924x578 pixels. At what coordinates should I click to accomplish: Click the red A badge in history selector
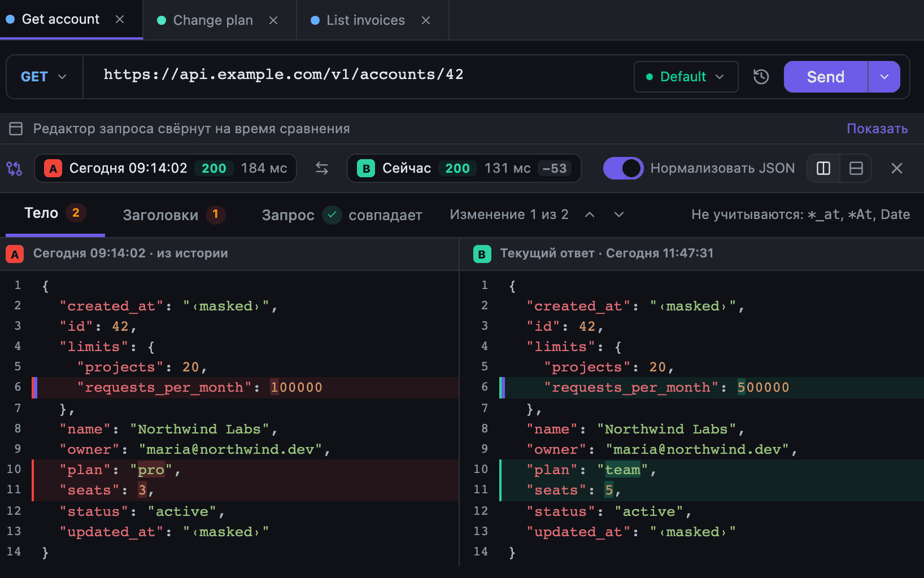click(53, 168)
